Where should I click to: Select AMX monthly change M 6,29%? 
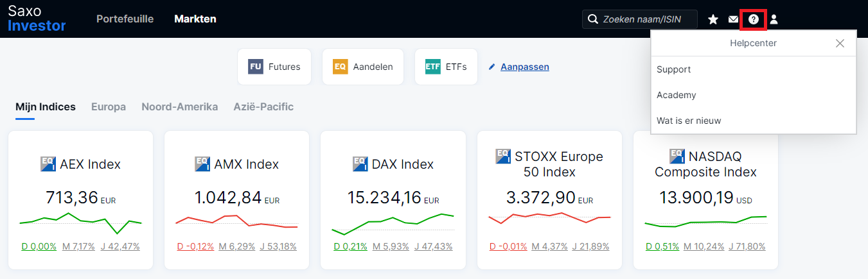pos(236,246)
